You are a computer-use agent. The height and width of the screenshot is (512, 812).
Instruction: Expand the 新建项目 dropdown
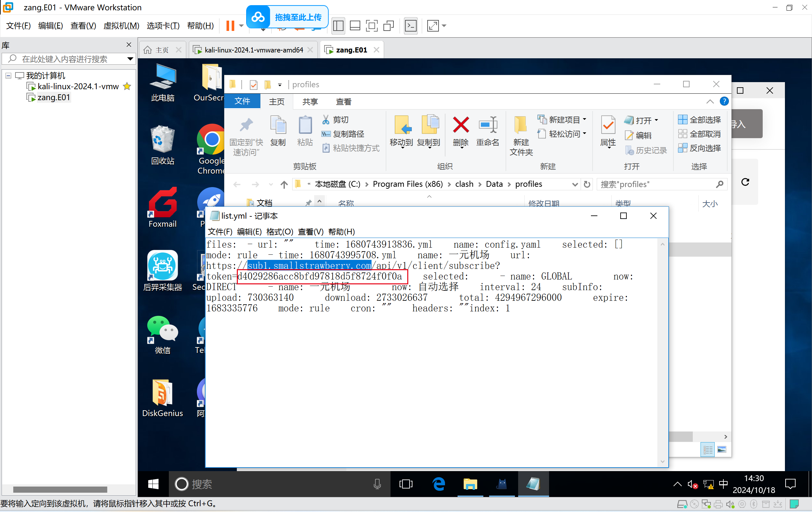[585, 119]
